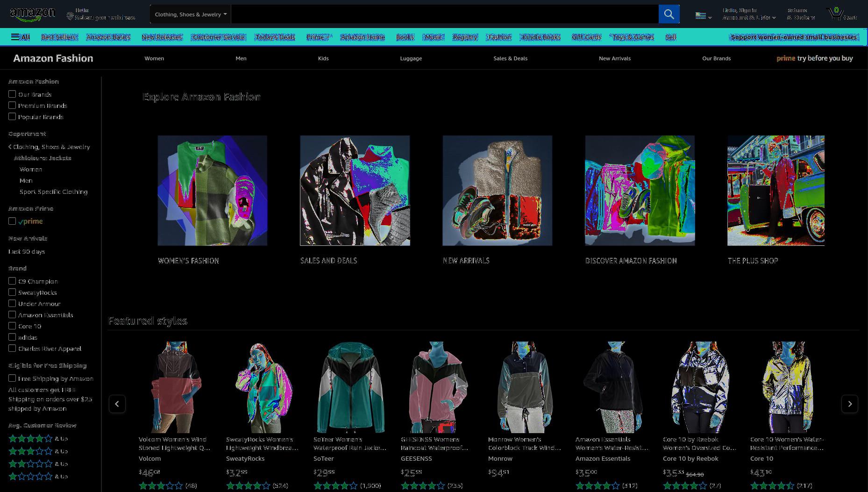
Task: Click in the search text field
Action: point(445,14)
